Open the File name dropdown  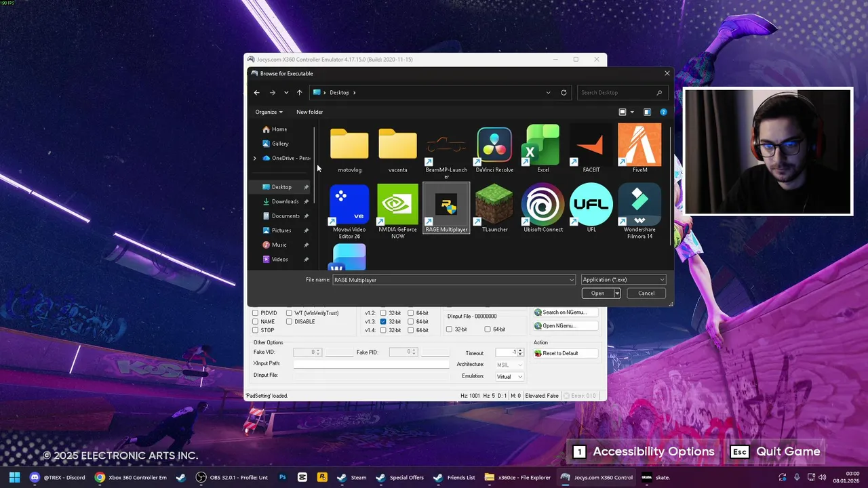[572, 280]
